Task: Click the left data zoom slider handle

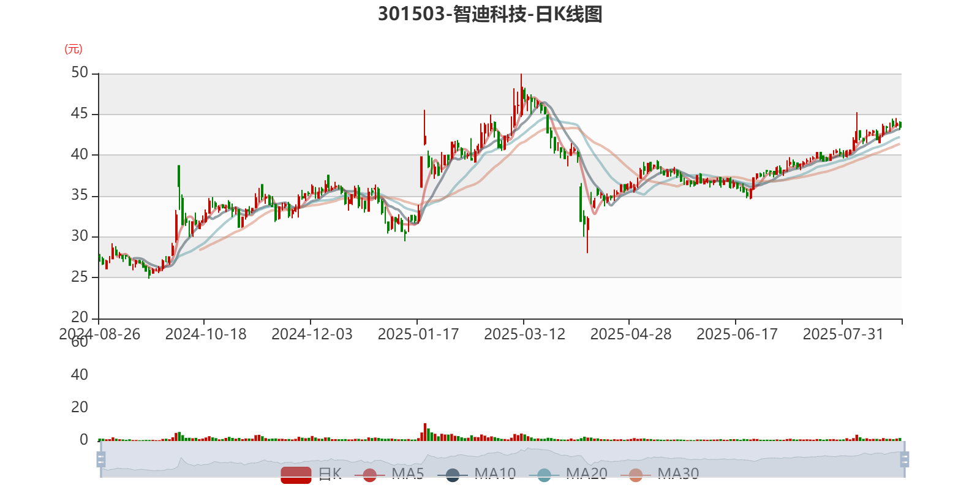Action: pos(101,459)
